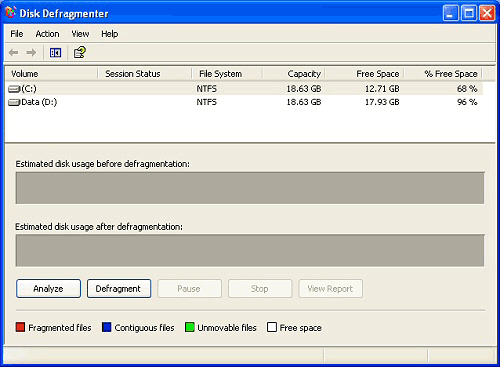Image resolution: width=500 pixels, height=367 pixels.
Task: Click the green Unmovable files swatch
Action: [x=190, y=327]
